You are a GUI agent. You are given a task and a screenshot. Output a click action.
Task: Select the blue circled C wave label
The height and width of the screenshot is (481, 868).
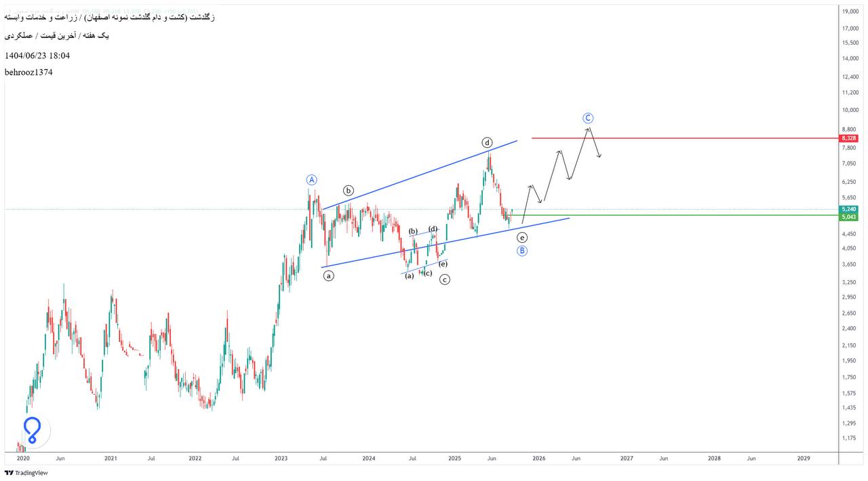pos(588,118)
